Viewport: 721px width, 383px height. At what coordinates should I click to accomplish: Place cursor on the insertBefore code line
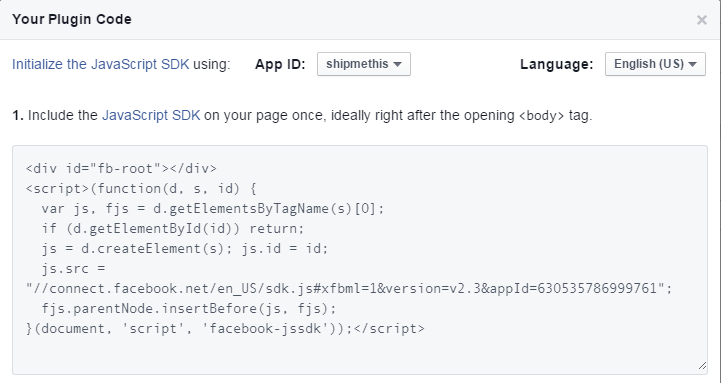coord(189,309)
